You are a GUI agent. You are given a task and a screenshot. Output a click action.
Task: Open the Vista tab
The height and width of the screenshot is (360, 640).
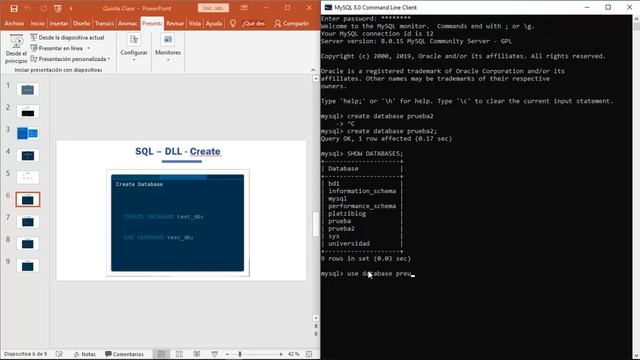click(195, 24)
